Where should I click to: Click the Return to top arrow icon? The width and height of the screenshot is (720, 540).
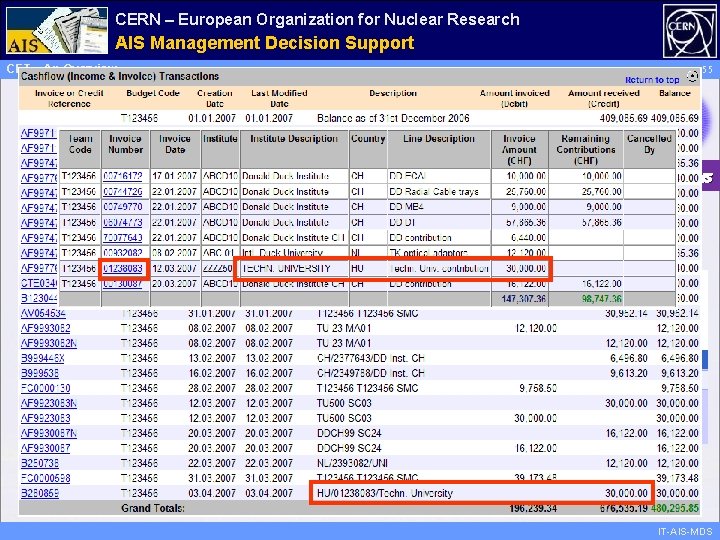point(692,76)
